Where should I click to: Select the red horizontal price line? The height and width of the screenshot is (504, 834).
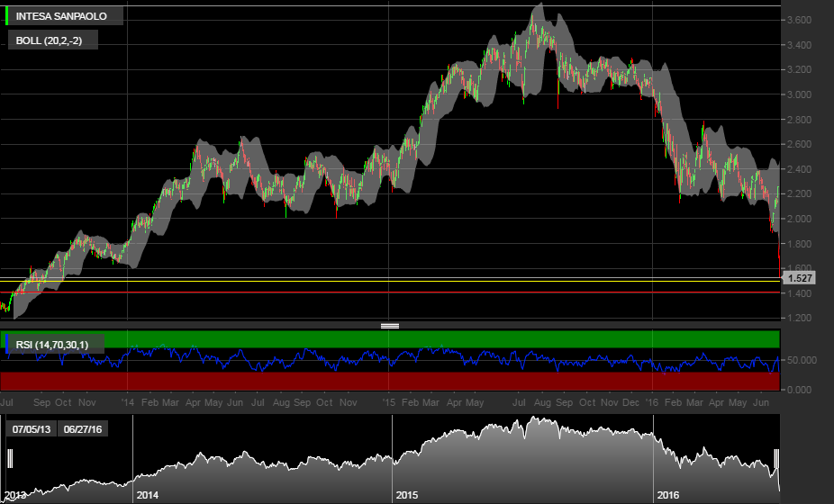pyautogui.click(x=360, y=292)
